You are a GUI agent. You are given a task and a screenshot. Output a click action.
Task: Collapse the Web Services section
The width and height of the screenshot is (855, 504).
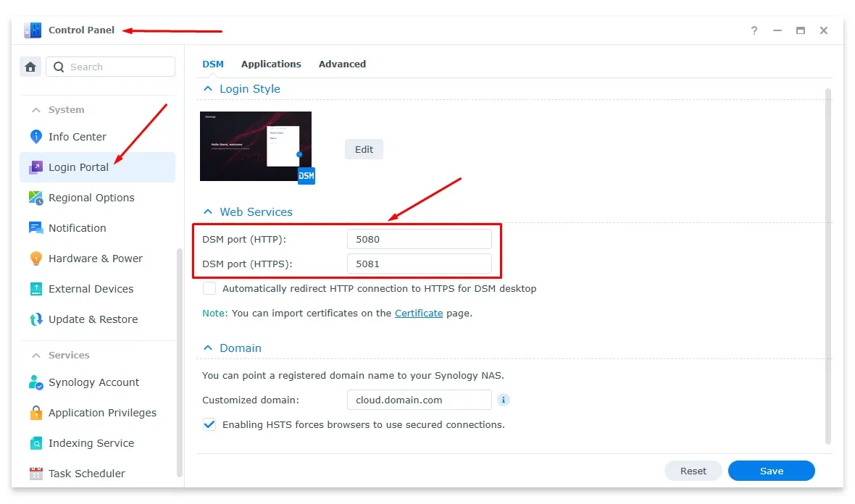tap(208, 211)
